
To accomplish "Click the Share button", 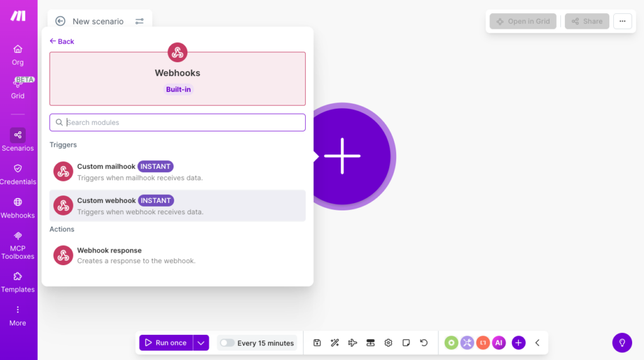I will pyautogui.click(x=587, y=21).
